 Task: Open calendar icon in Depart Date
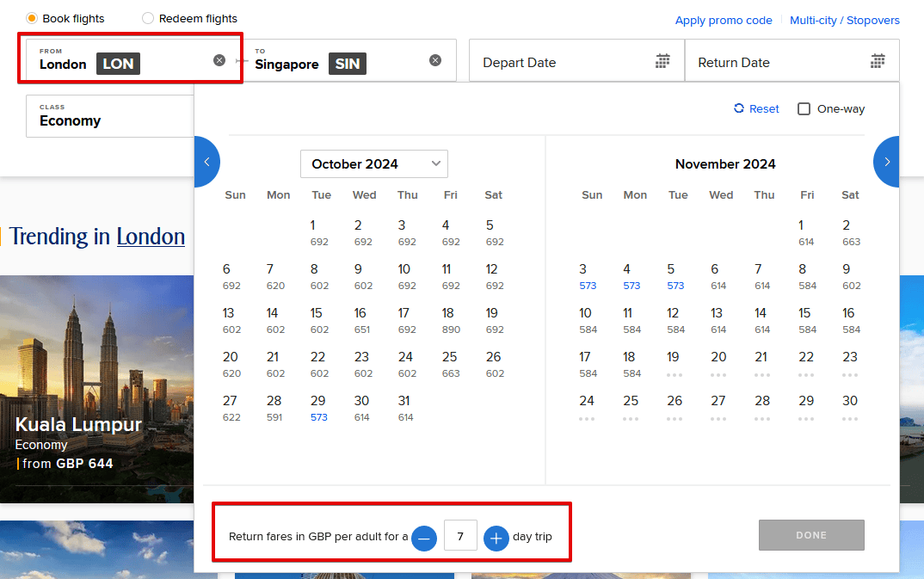pyautogui.click(x=662, y=61)
